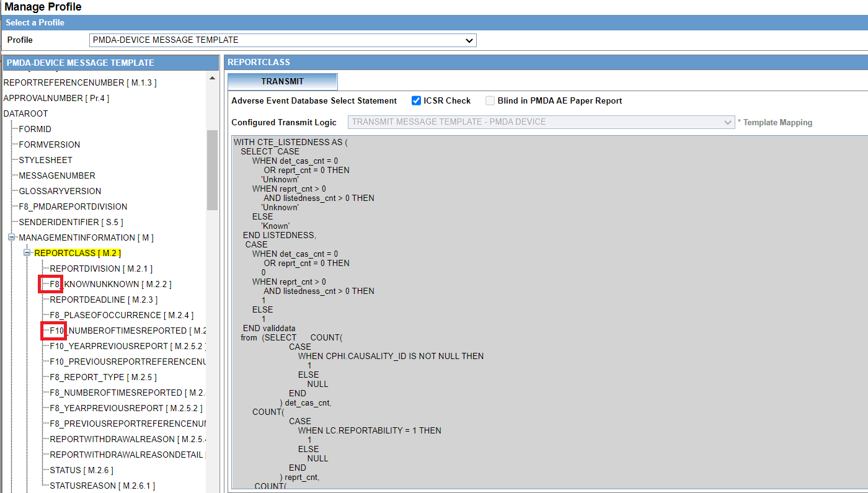Select the F10 marker beside NUMBEROFTIMESREPORTED
The image size is (868, 493).
pyautogui.click(x=53, y=331)
